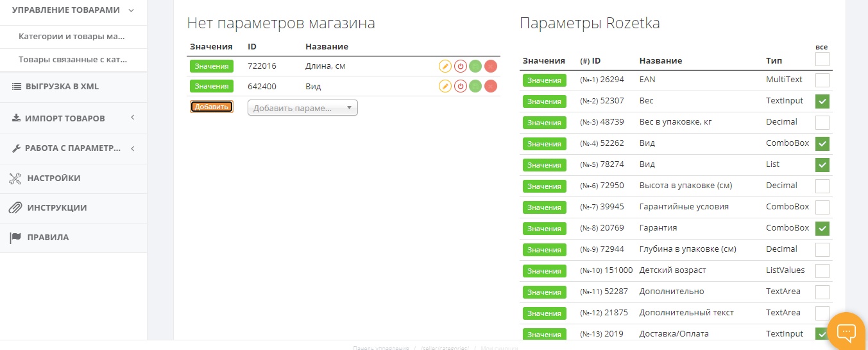Open the Настройки menu item
This screenshot has width=868, height=350.
tap(73, 179)
